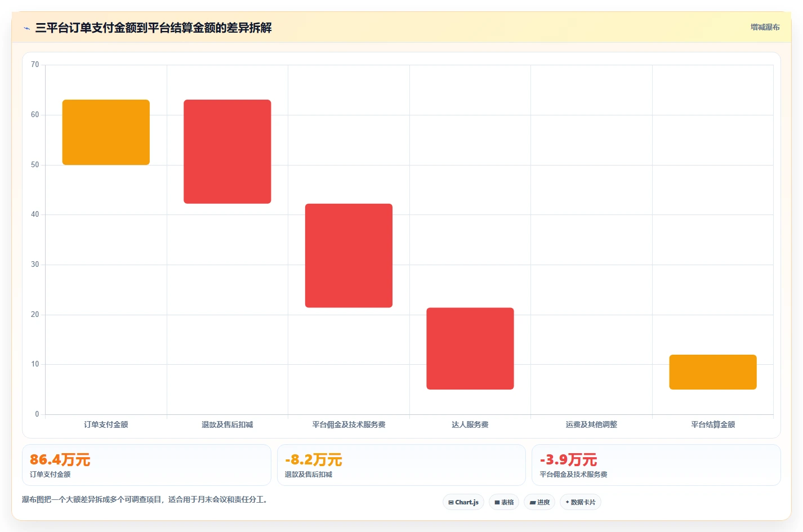Image resolution: width=803 pixels, height=532 pixels.
Task: Click the 增减瀑布 label in header
Action: click(x=765, y=27)
